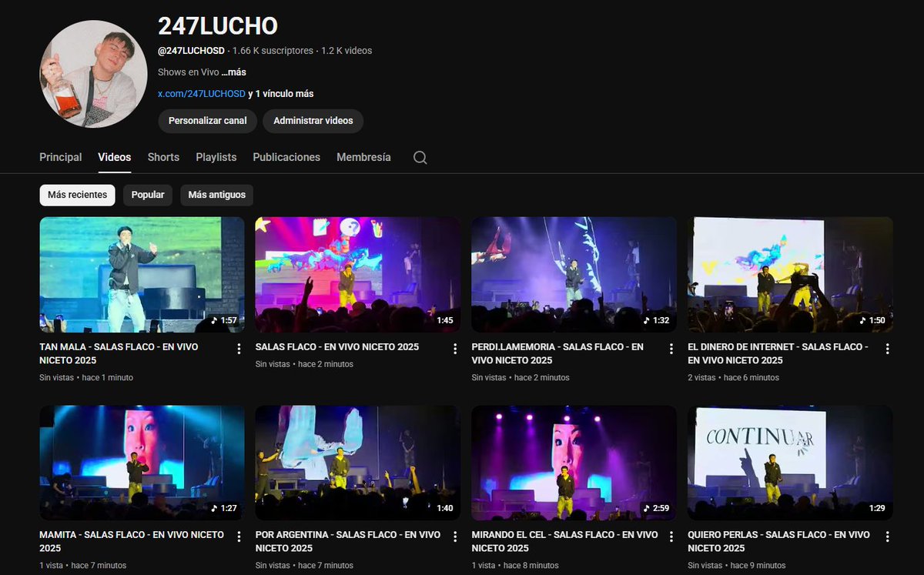
Task: Select the Más recientes filter chip
Action: 78,195
